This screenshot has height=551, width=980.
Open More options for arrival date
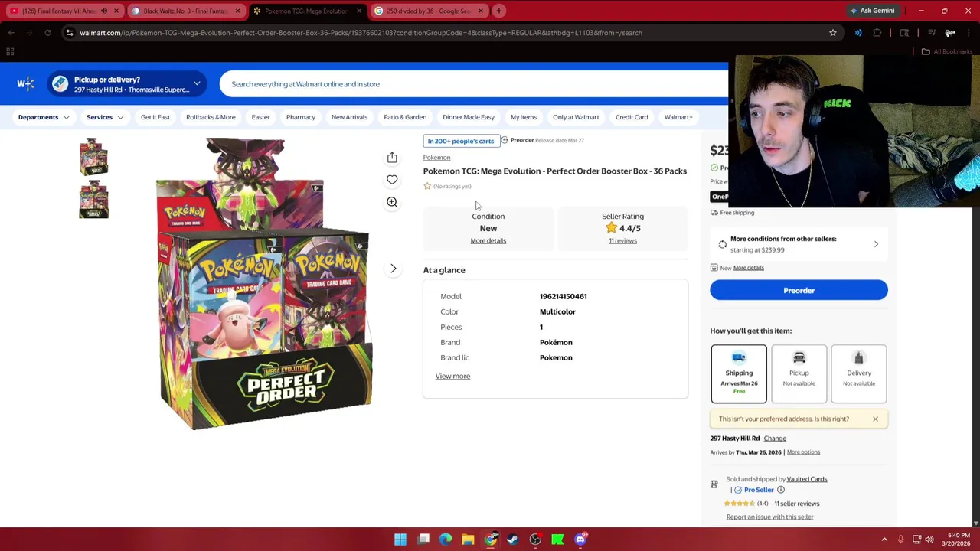pos(803,452)
